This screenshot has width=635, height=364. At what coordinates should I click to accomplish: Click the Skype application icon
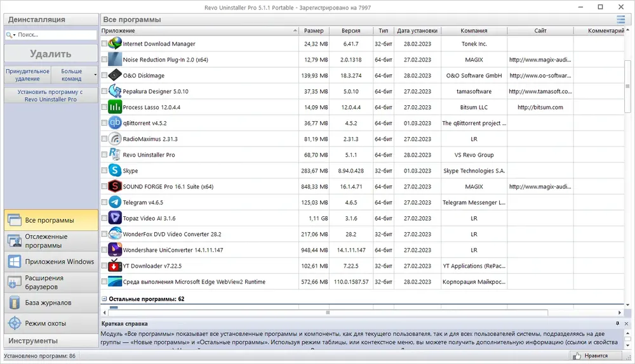[x=115, y=171]
